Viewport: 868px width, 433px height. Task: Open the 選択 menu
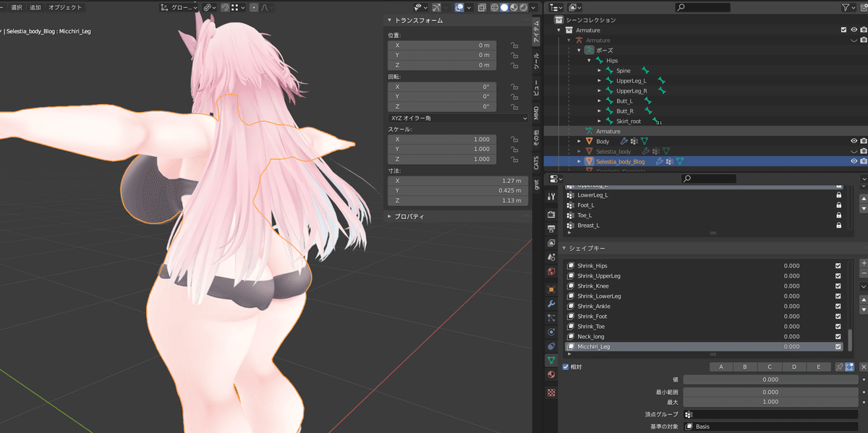tap(16, 7)
